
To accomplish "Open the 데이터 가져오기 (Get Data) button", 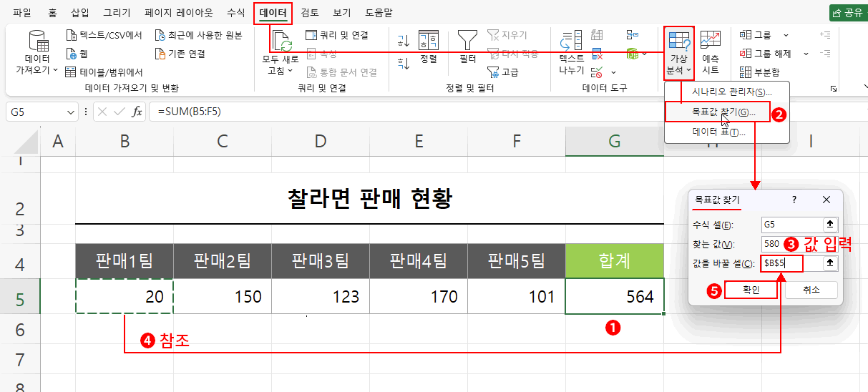I will click(36, 53).
